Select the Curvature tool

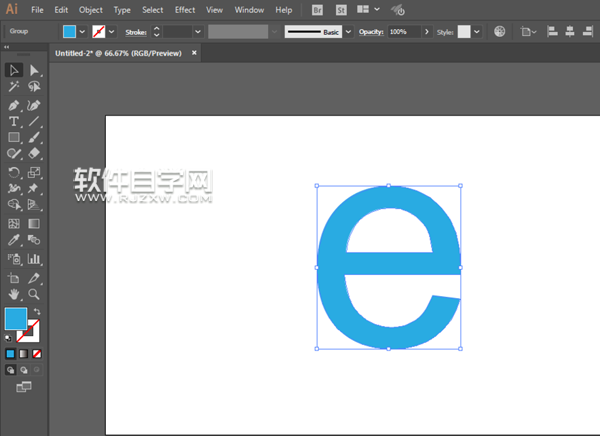click(x=34, y=105)
